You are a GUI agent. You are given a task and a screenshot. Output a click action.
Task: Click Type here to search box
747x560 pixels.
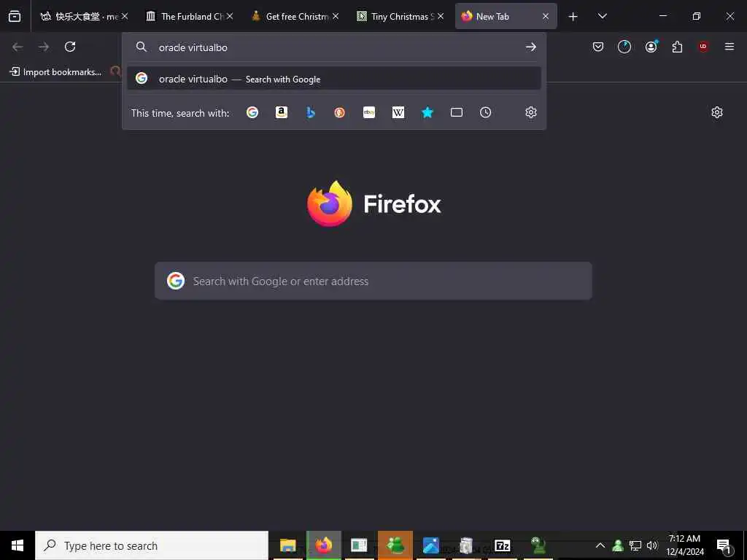point(152,545)
